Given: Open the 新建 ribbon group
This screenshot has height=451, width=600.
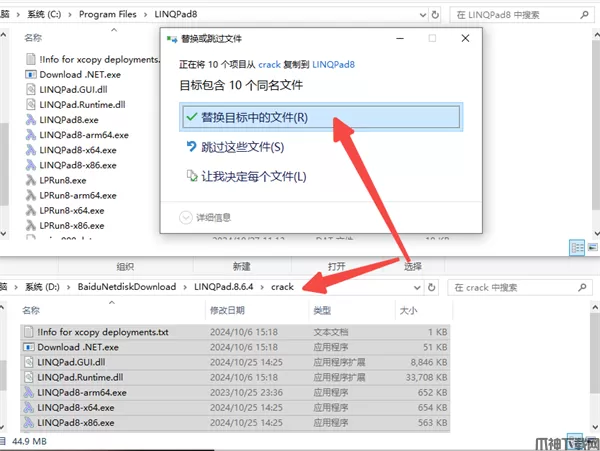Looking at the screenshot, I should 242,266.
